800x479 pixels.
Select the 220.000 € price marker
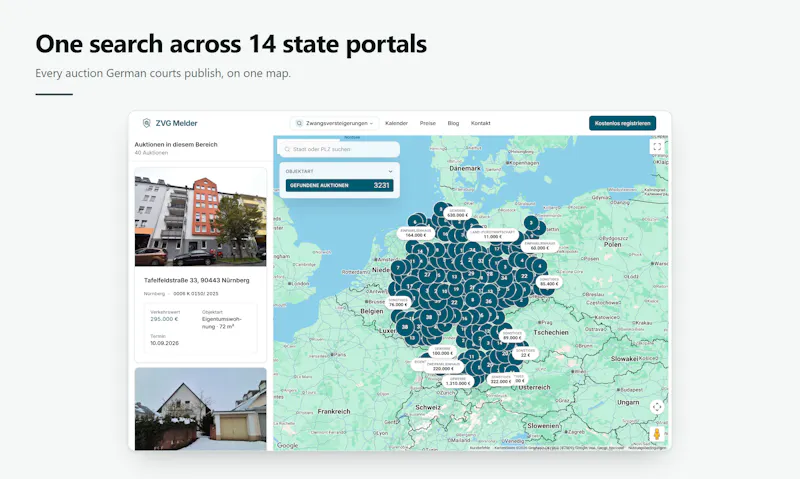[443, 366]
